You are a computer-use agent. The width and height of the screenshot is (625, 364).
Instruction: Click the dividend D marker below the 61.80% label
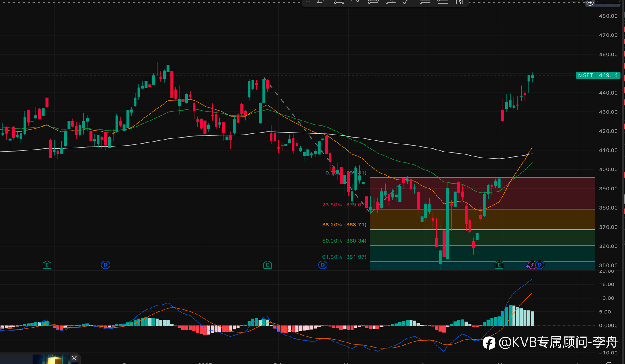coord(323,265)
